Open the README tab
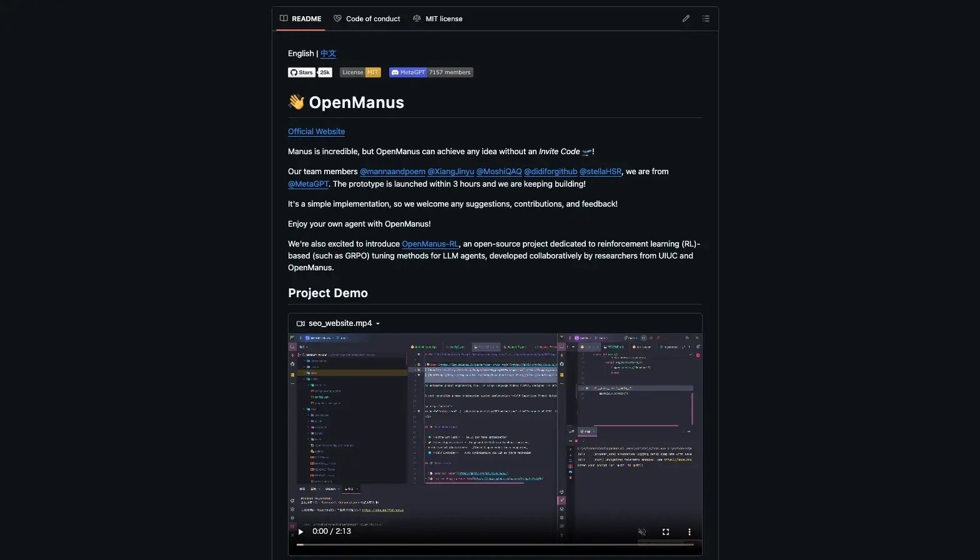 tap(300, 19)
